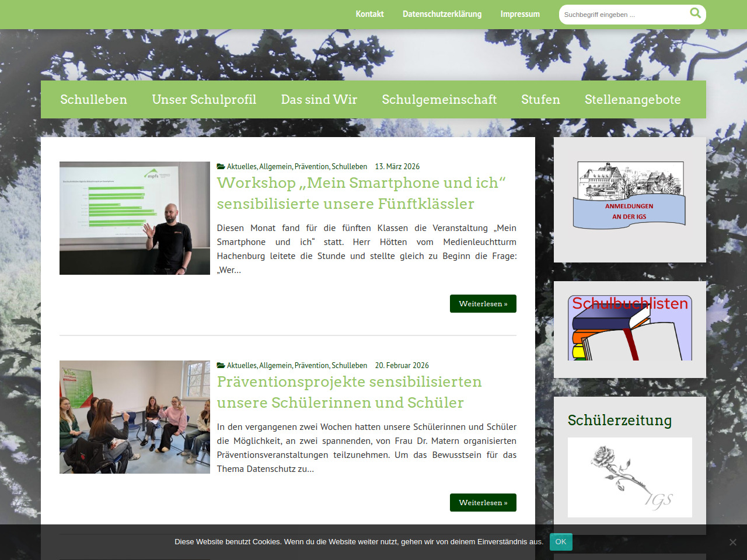
Task: Click the magnifying glass search icon
Action: [x=695, y=13]
